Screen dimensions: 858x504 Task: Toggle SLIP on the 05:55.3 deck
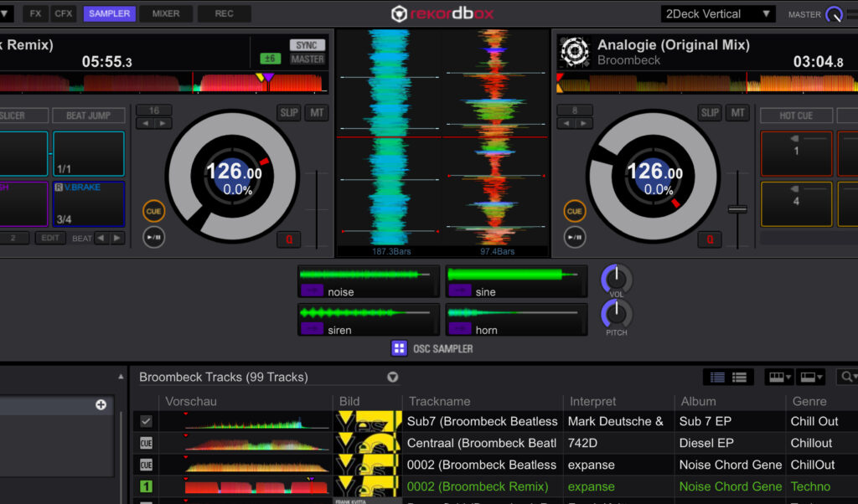tap(288, 113)
